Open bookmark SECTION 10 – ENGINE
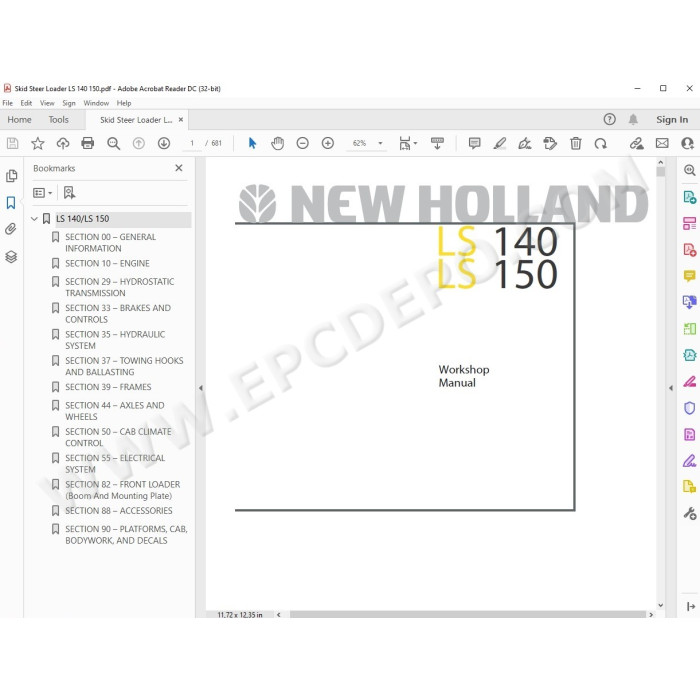 point(107,263)
